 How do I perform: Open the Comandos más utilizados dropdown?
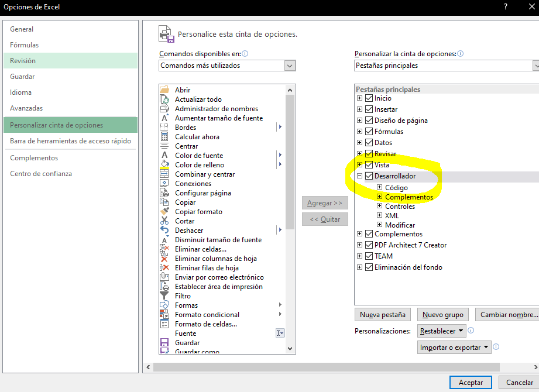[290, 66]
